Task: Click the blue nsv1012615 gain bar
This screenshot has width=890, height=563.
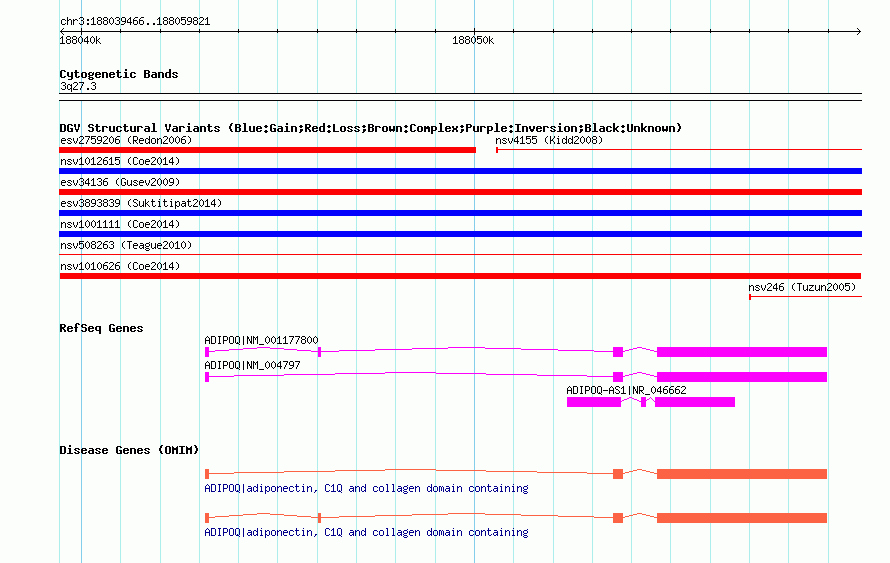Action: pyautogui.click(x=460, y=171)
